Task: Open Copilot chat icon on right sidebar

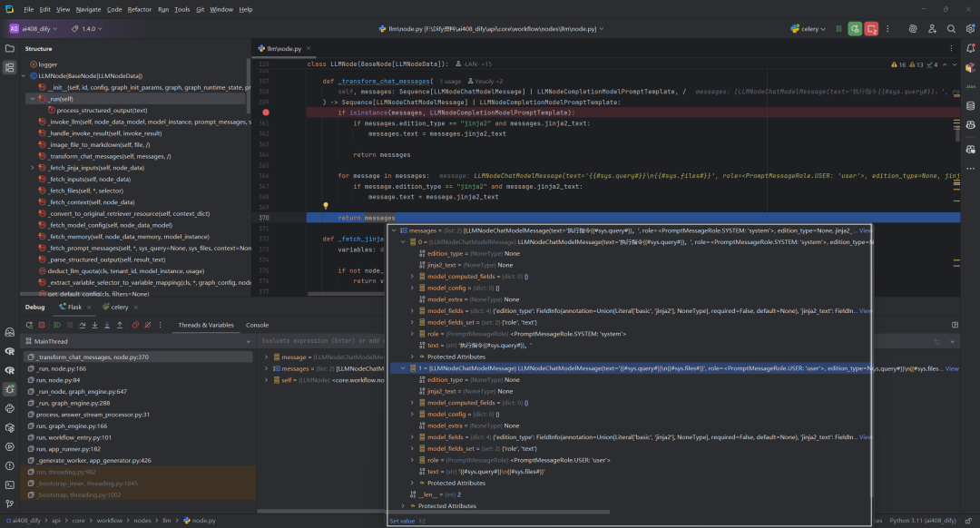Action: tap(970, 150)
